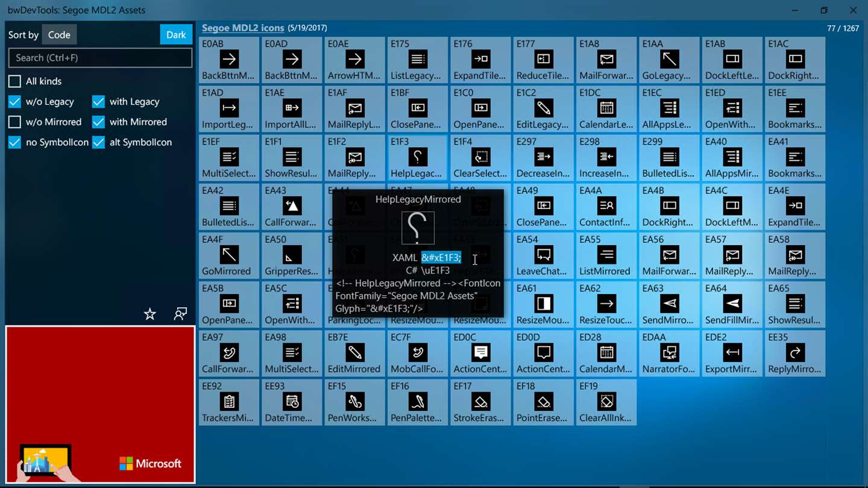Pick the EA50 GripperRes icon
The height and width of the screenshot is (488, 868).
pyautogui.click(x=292, y=255)
